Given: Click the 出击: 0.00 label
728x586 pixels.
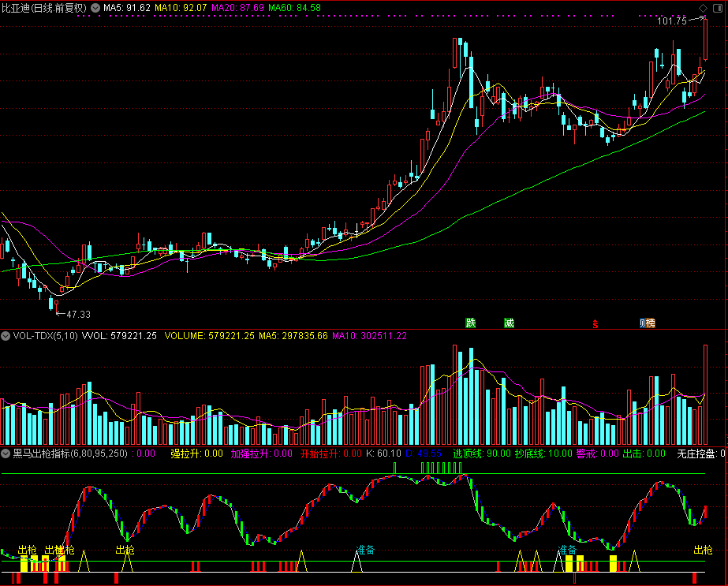Looking at the screenshot, I should point(644,453).
